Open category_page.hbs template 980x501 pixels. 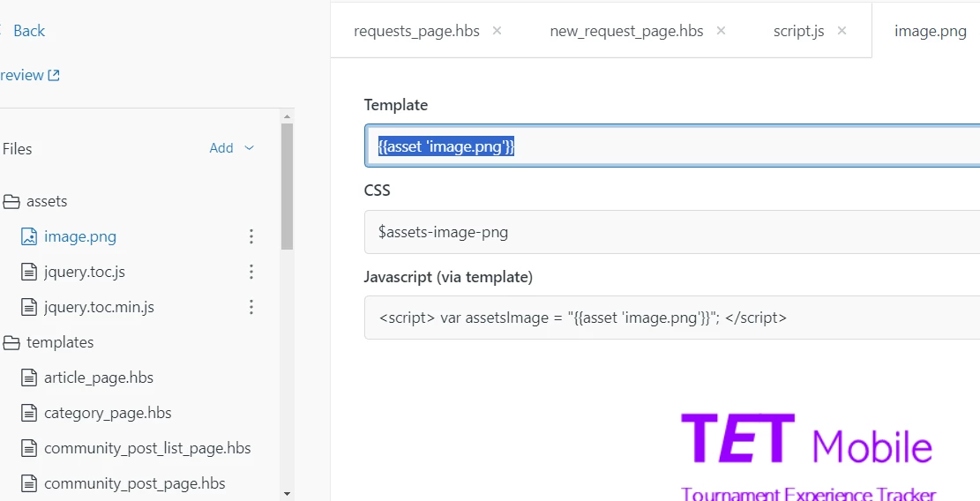pyautogui.click(x=108, y=413)
